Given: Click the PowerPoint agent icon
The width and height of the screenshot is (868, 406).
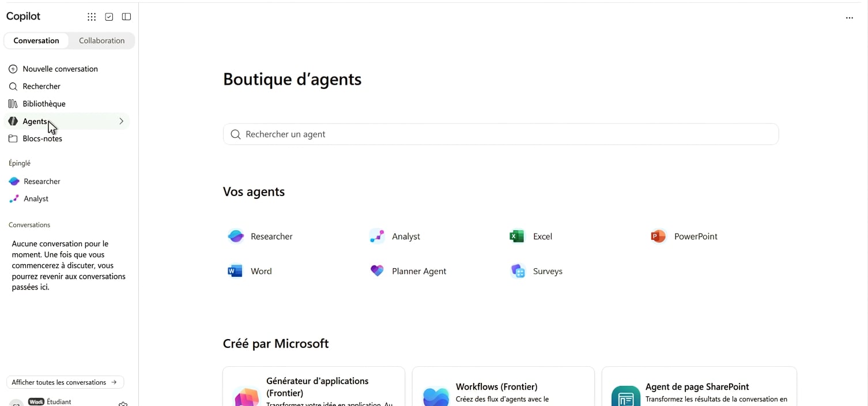Looking at the screenshot, I should pos(658,236).
